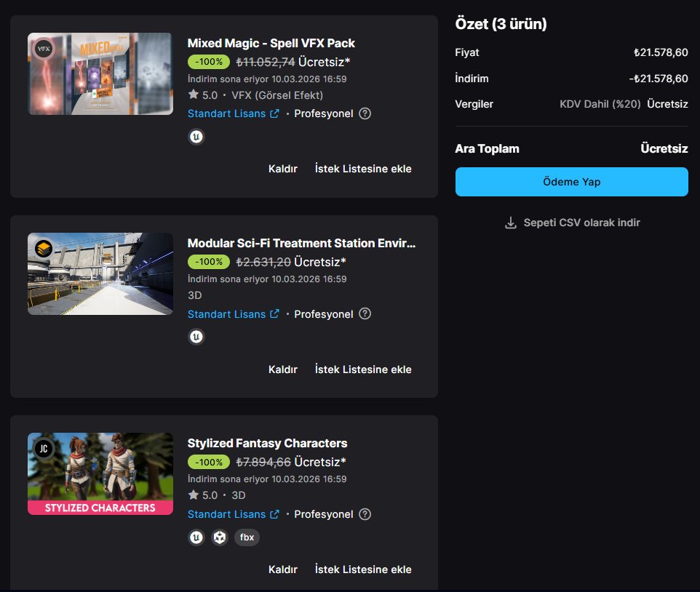The width and height of the screenshot is (700, 592).
Task: Add Mixed Magic to wishlist via İstek Listesine ekle
Action: pyautogui.click(x=363, y=169)
